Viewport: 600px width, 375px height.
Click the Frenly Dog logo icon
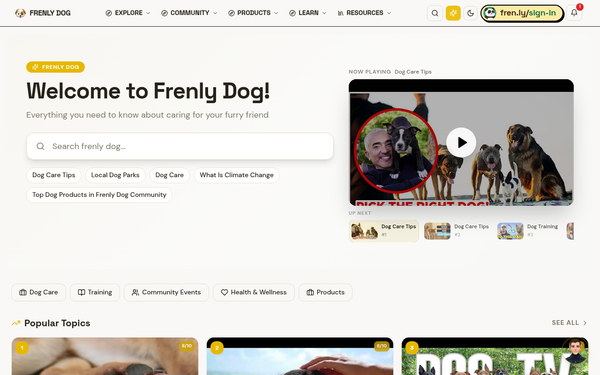(20, 13)
